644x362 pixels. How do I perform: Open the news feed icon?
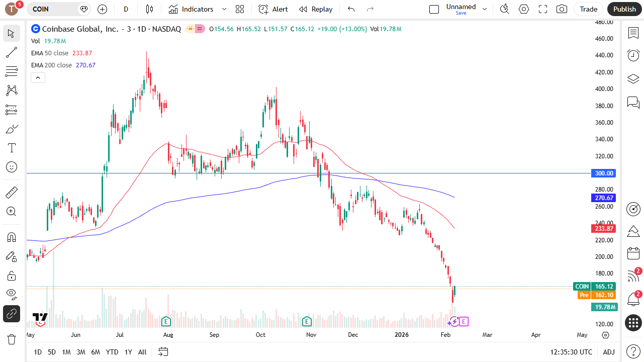coord(633,276)
